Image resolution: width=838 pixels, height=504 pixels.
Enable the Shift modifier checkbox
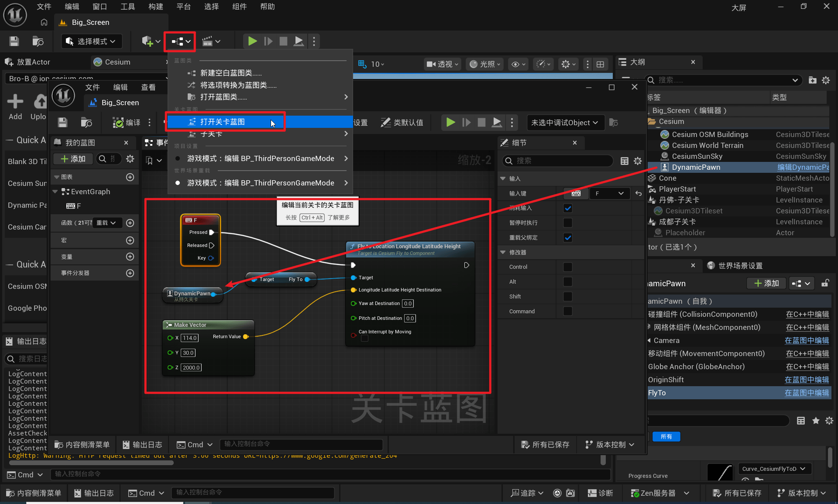(568, 297)
